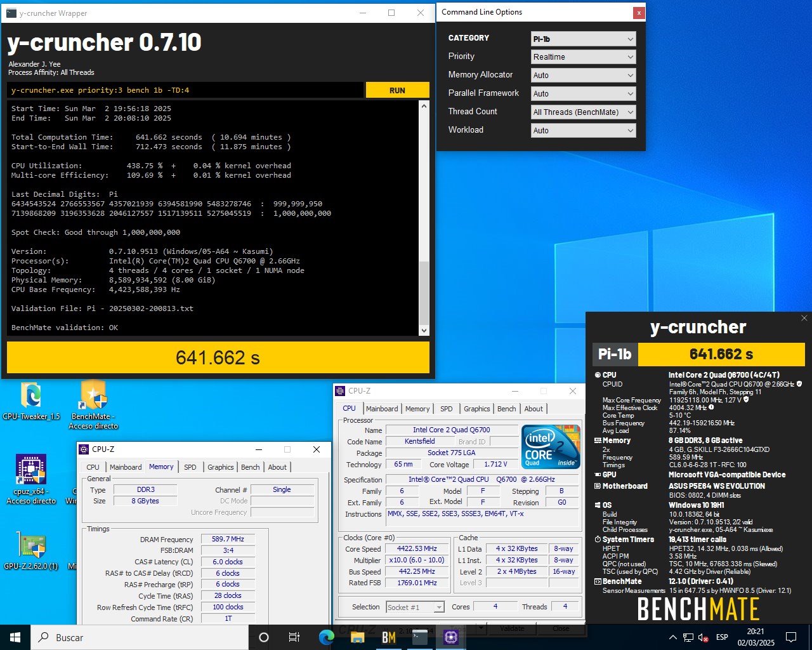Click the console scrollbar up arrow
Viewport: 812px width, 650px height.
click(424, 107)
